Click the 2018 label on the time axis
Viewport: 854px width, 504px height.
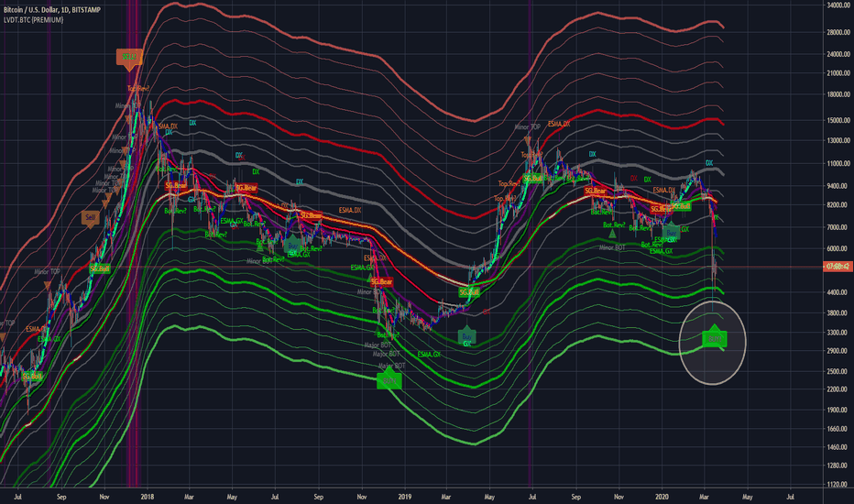pyautogui.click(x=147, y=497)
